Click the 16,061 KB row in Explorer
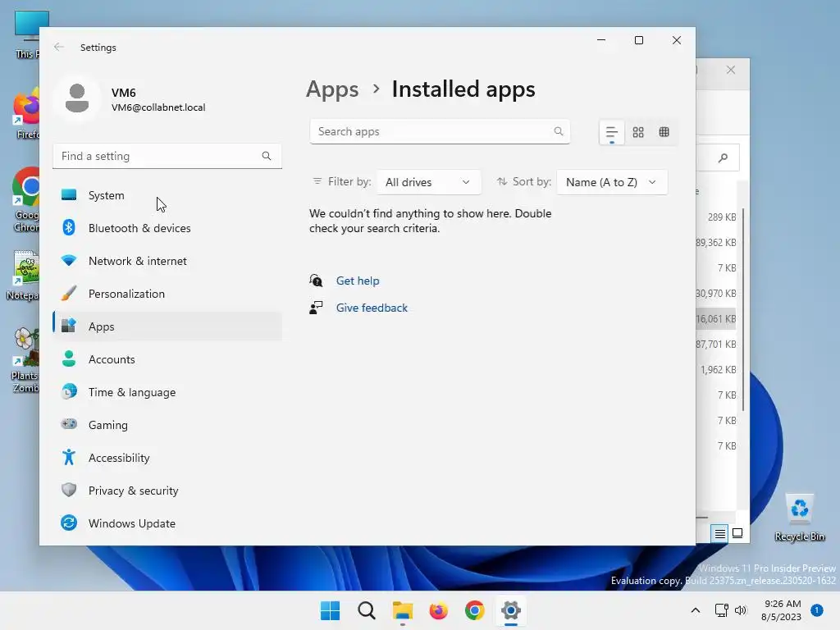This screenshot has height=630, width=840. [x=715, y=319]
